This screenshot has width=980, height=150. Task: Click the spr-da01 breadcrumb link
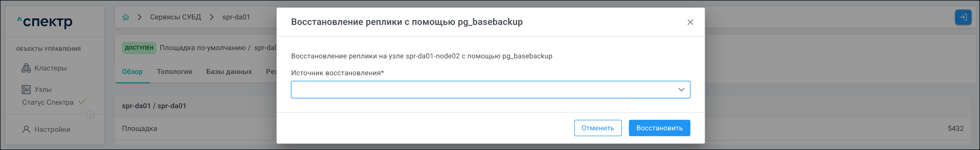click(x=236, y=17)
